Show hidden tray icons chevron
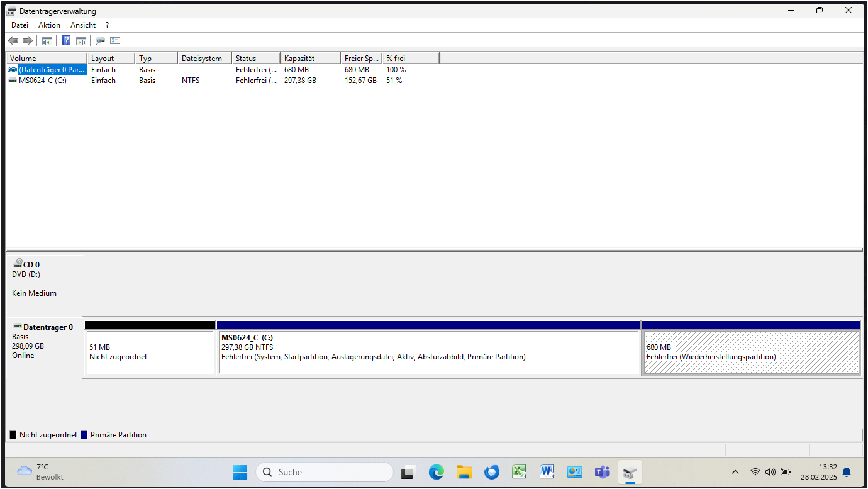 click(x=735, y=472)
